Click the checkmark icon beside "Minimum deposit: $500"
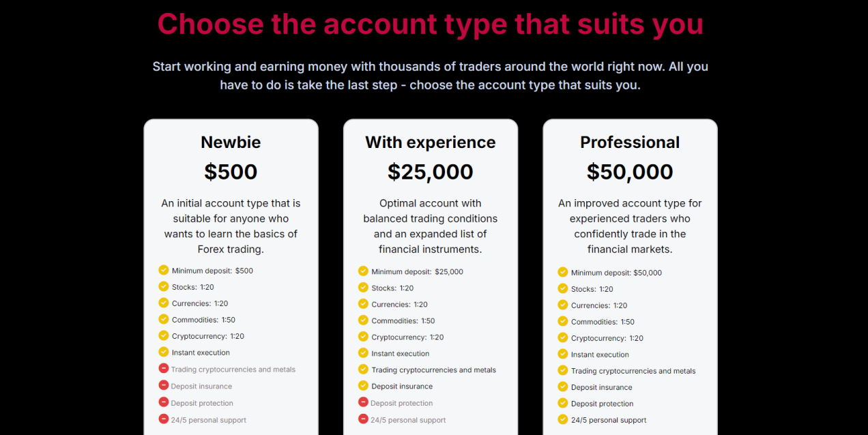868x435 pixels. pos(163,270)
